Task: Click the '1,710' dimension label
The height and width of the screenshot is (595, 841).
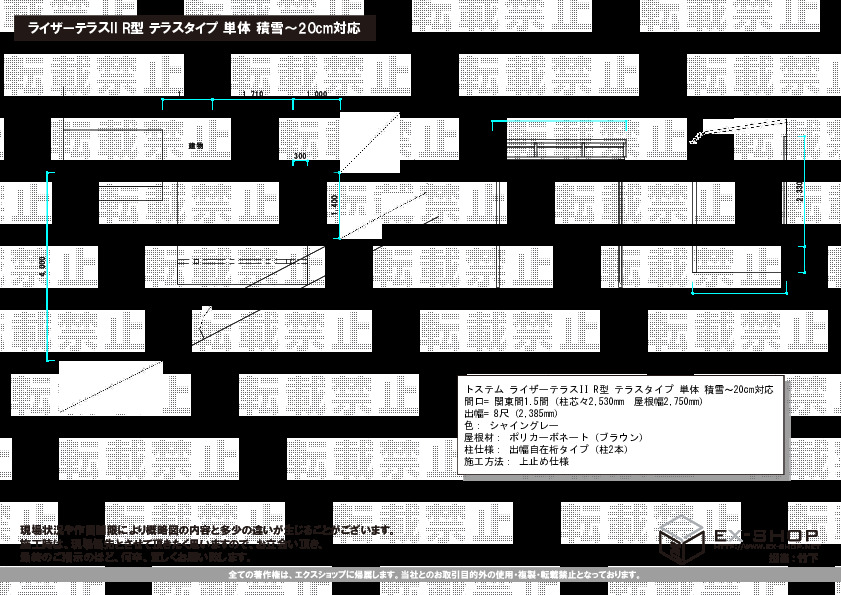Action: (x=253, y=94)
